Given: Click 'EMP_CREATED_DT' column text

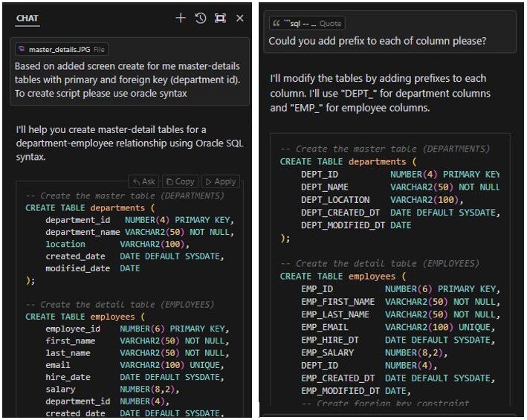Looking at the screenshot, I should [x=337, y=378].
